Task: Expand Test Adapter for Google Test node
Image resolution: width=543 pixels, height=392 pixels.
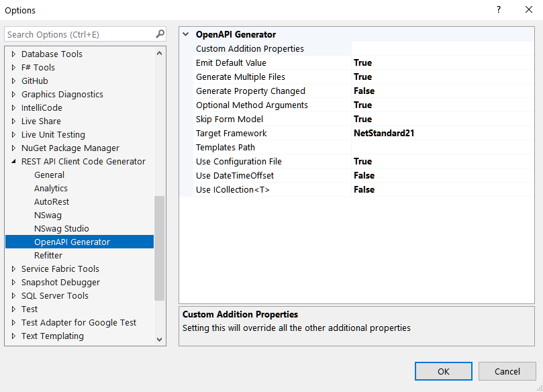Action: (x=13, y=322)
